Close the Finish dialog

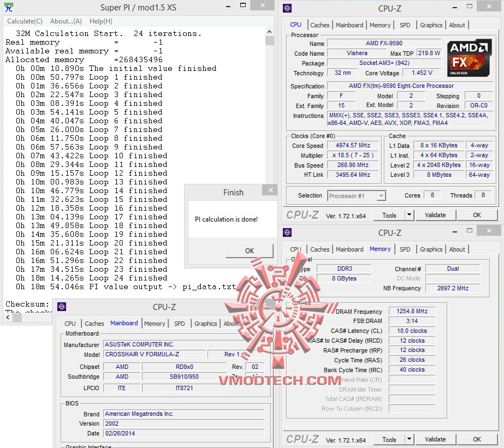(270, 190)
